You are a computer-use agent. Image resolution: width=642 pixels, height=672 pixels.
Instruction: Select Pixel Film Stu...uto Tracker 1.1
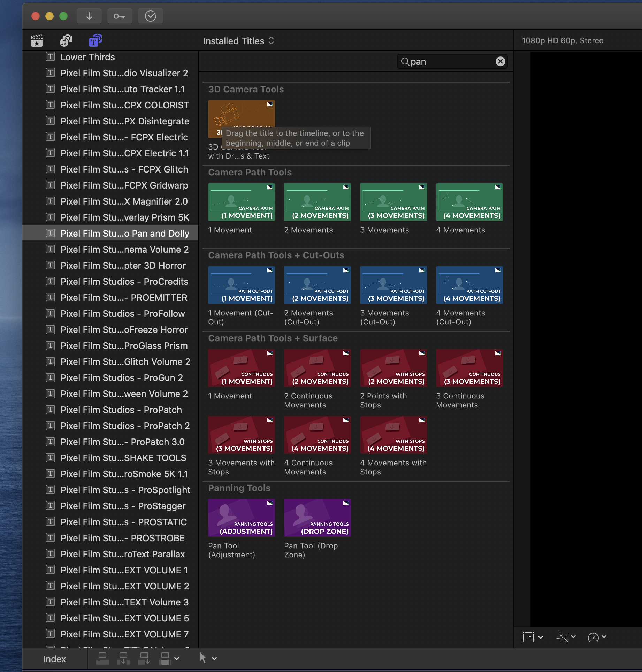(x=110, y=89)
